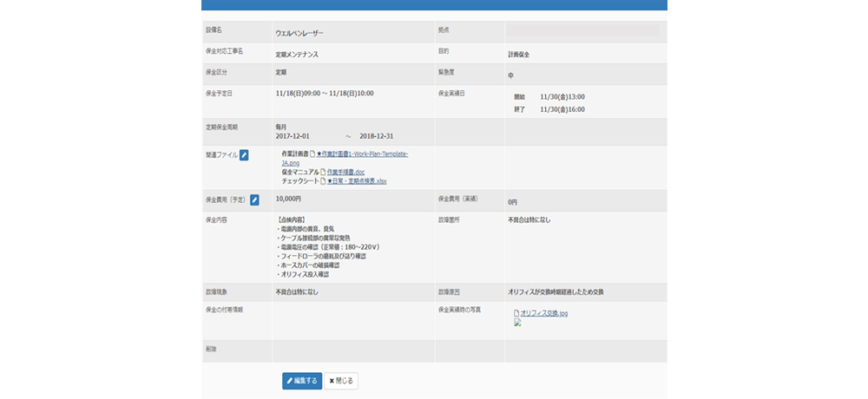Image resolution: width=868 pixels, height=399 pixels.
Task: Click the 毎月 cycle value
Action: click(x=281, y=128)
